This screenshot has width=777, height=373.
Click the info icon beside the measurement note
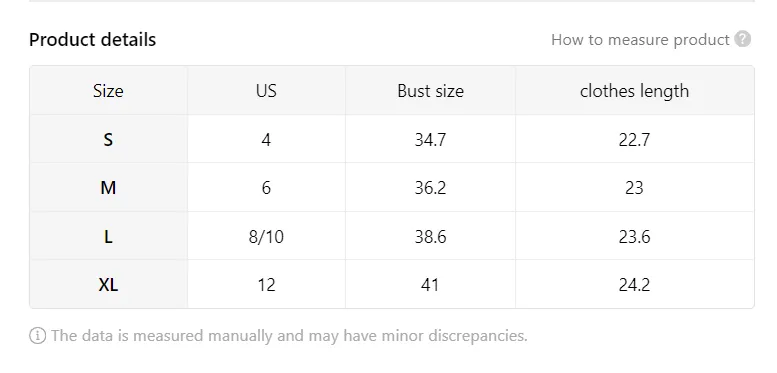point(37,336)
